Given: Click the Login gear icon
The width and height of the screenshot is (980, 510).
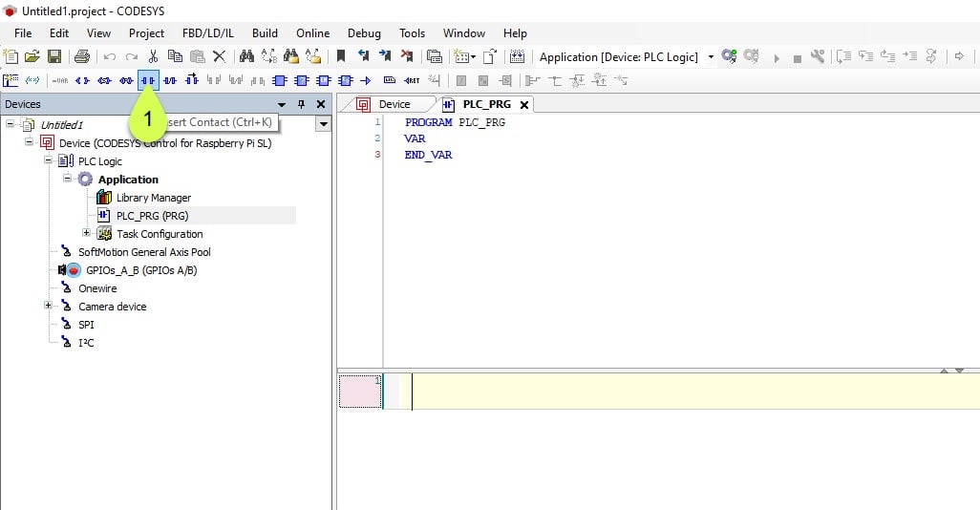Looking at the screenshot, I should click(730, 57).
